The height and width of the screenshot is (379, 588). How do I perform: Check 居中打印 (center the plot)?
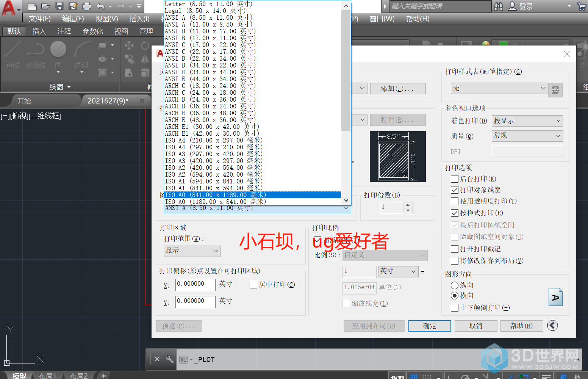tap(253, 284)
